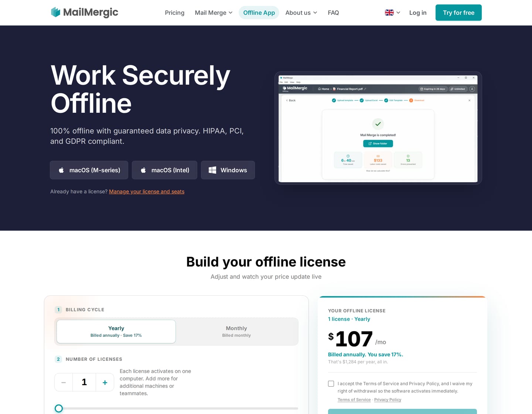Click the 'NUMBER OF LICENSES' section label
Screen dimensions: 532x414
point(94,359)
